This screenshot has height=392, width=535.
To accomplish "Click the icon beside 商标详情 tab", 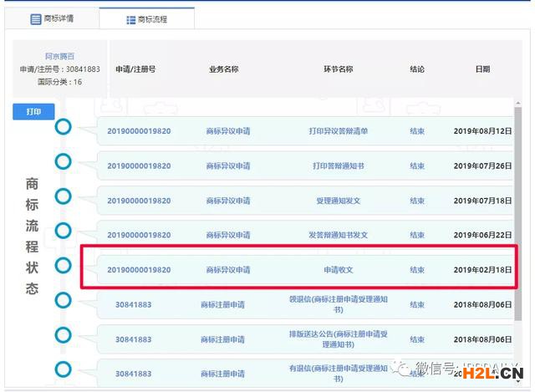I will point(36,18).
